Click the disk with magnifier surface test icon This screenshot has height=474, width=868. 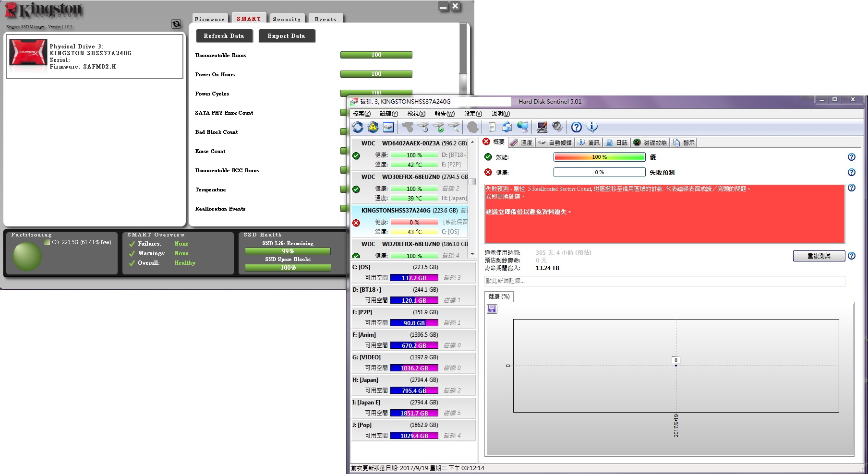454,127
